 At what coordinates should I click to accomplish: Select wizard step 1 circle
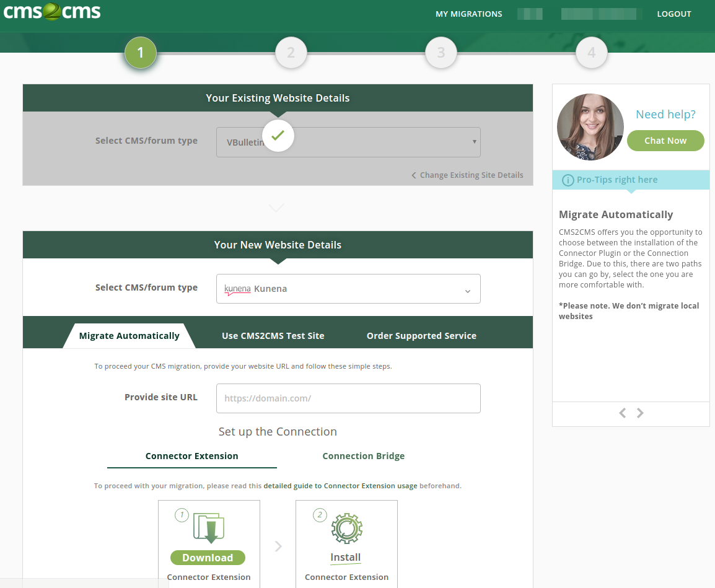pos(141,53)
